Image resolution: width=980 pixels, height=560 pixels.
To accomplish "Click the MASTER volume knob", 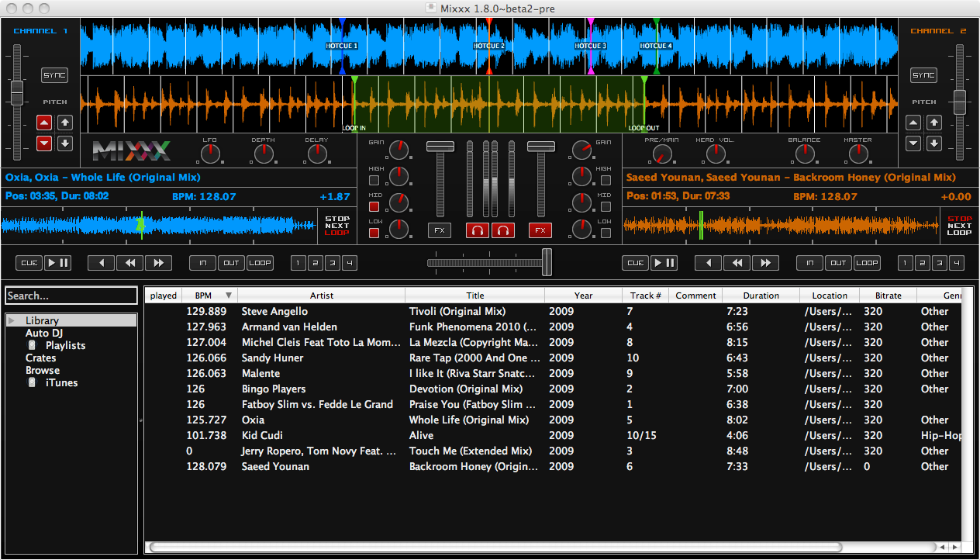I will [858, 154].
